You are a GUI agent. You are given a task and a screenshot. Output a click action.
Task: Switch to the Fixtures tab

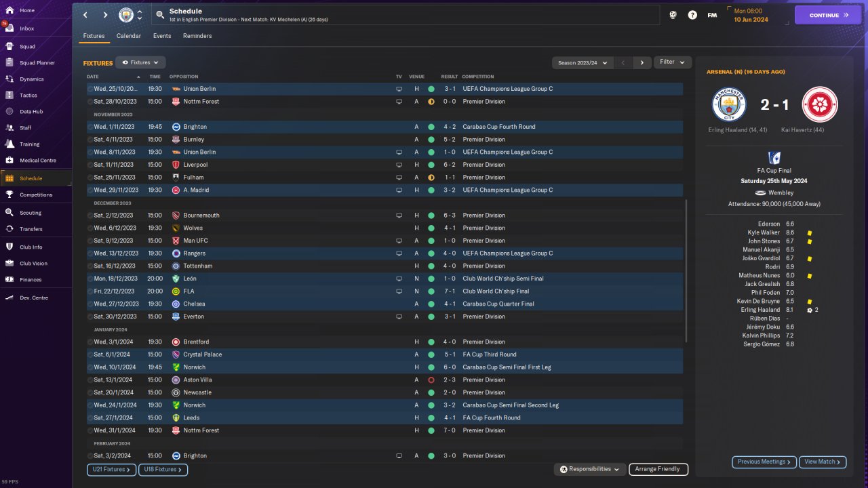point(94,36)
